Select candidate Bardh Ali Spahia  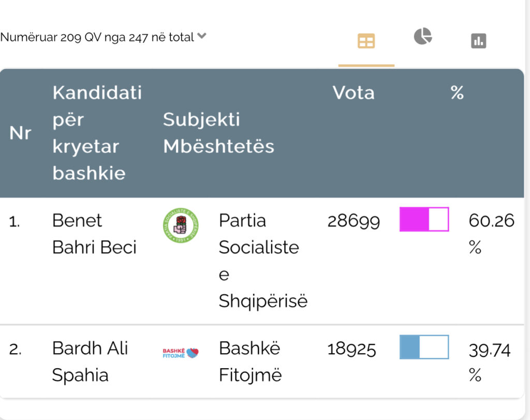90,361
